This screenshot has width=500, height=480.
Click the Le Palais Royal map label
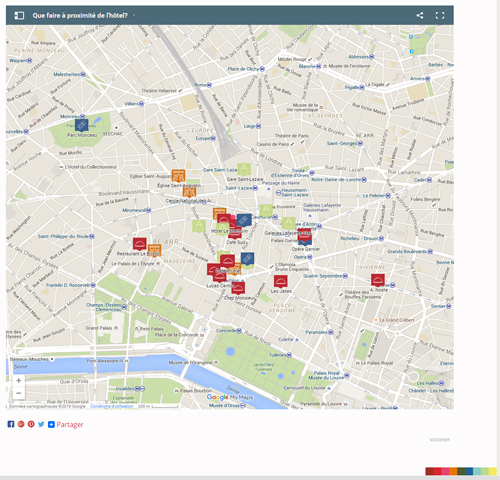click(377, 363)
